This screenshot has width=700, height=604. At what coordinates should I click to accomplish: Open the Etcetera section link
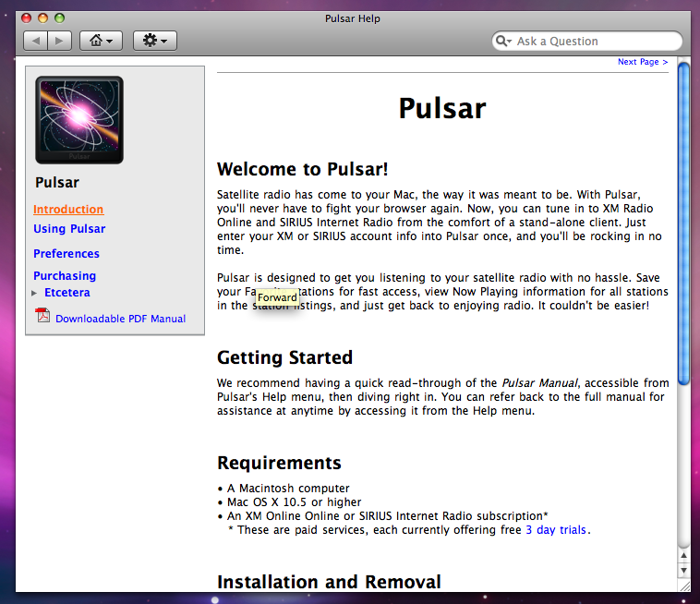[x=67, y=293]
